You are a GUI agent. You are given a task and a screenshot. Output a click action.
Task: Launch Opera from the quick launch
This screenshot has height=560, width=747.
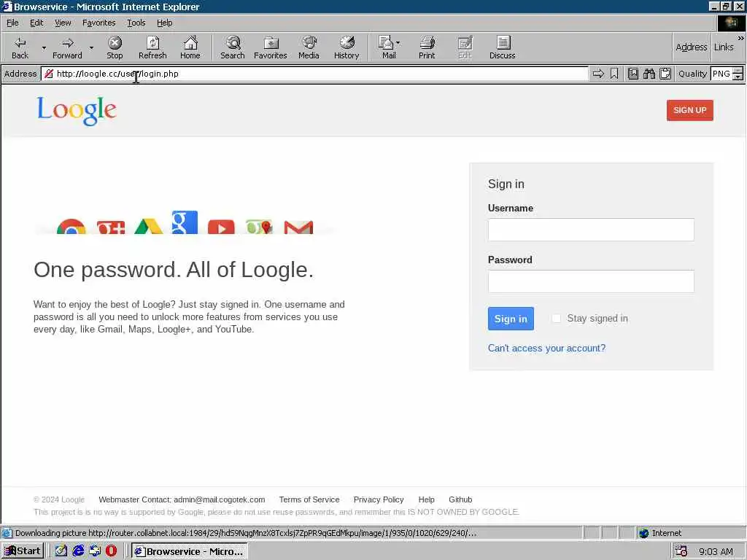tap(111, 551)
